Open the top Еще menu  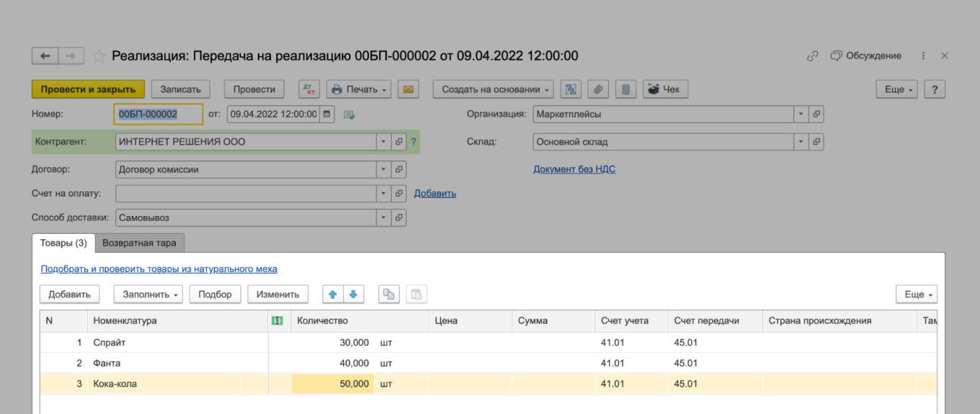point(896,89)
